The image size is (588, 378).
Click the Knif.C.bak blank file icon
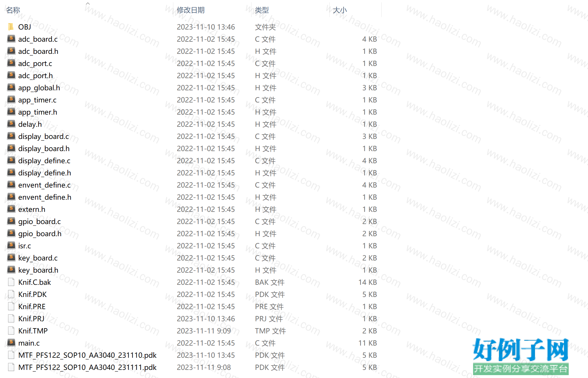(11, 282)
